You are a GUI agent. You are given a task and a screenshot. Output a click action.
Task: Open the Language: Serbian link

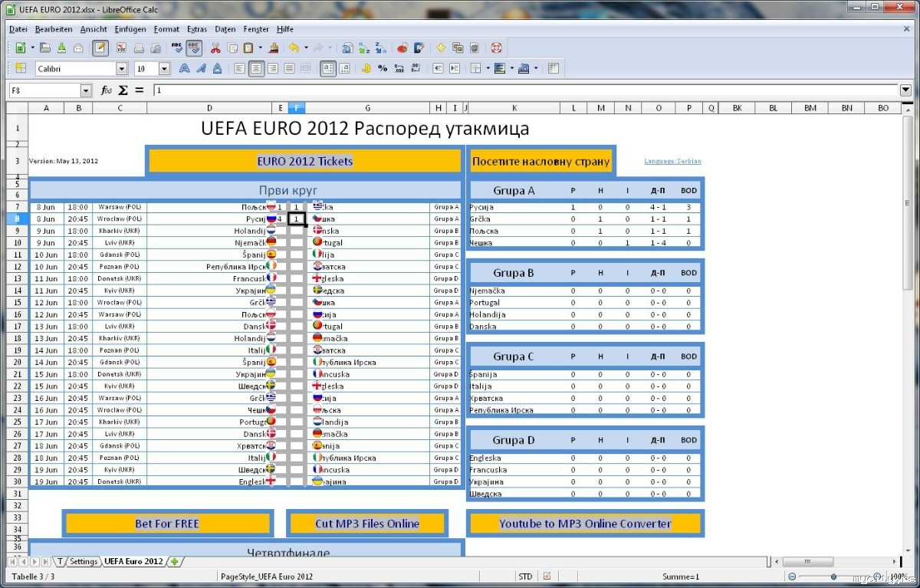coord(672,161)
